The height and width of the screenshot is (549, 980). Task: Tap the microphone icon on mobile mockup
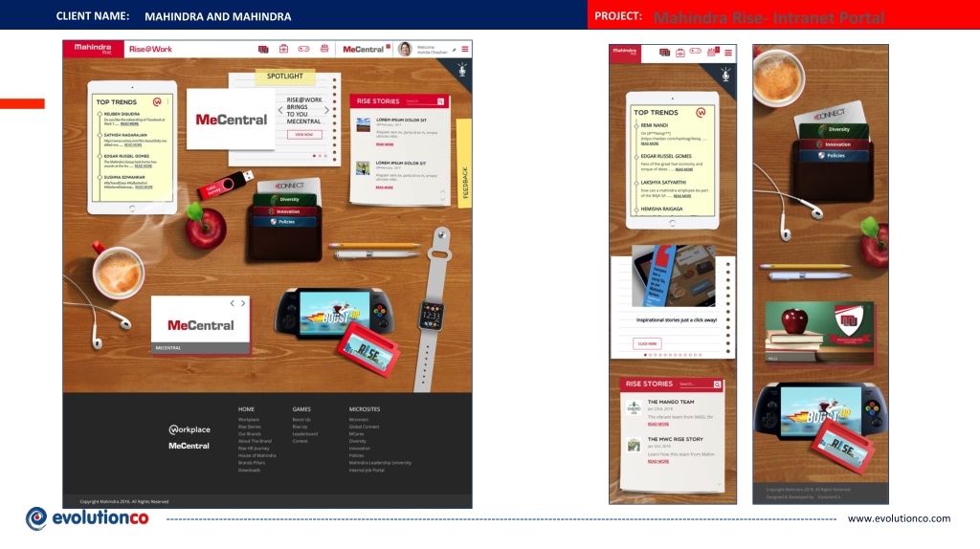pos(725,75)
